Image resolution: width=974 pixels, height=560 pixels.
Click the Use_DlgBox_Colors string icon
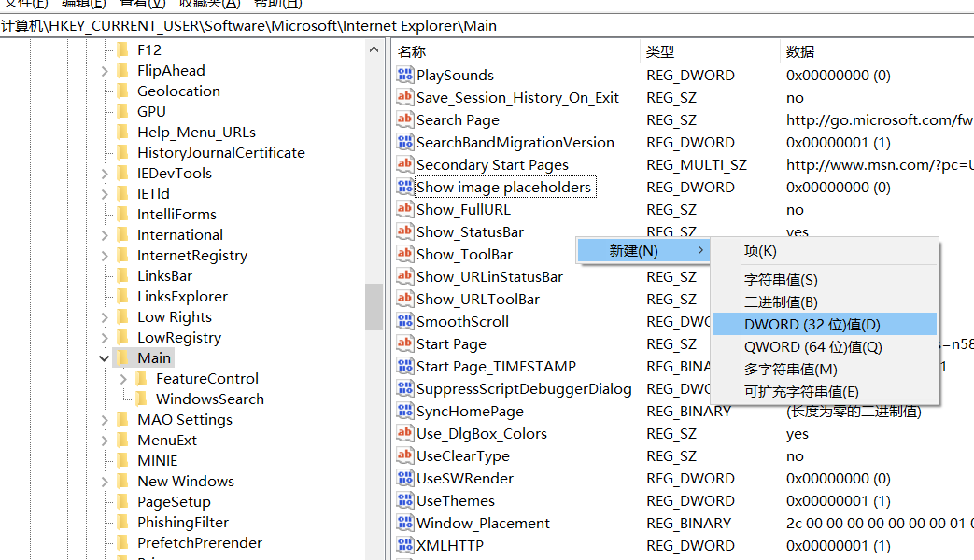tap(405, 433)
